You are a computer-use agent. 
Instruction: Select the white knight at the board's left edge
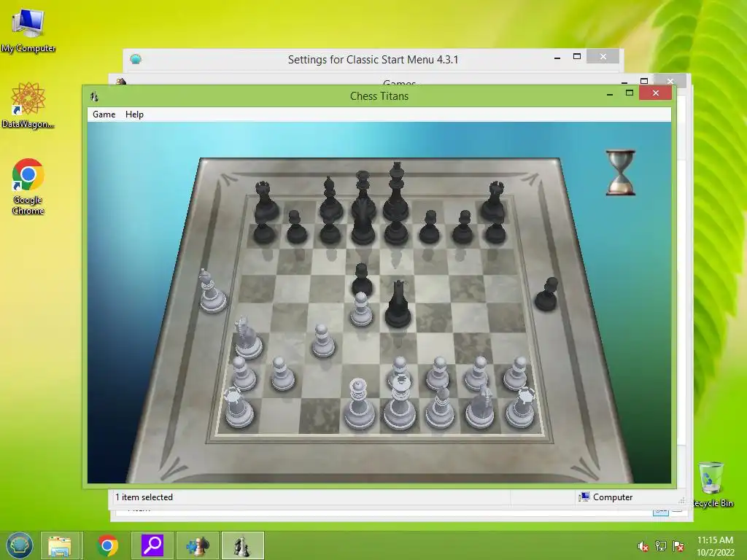[x=247, y=337]
